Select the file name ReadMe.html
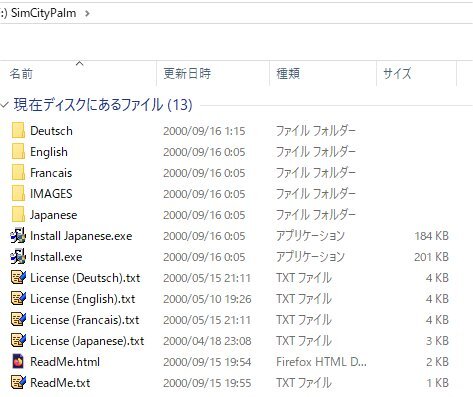Image resolution: width=473 pixels, height=397 pixels. pyautogui.click(x=65, y=362)
